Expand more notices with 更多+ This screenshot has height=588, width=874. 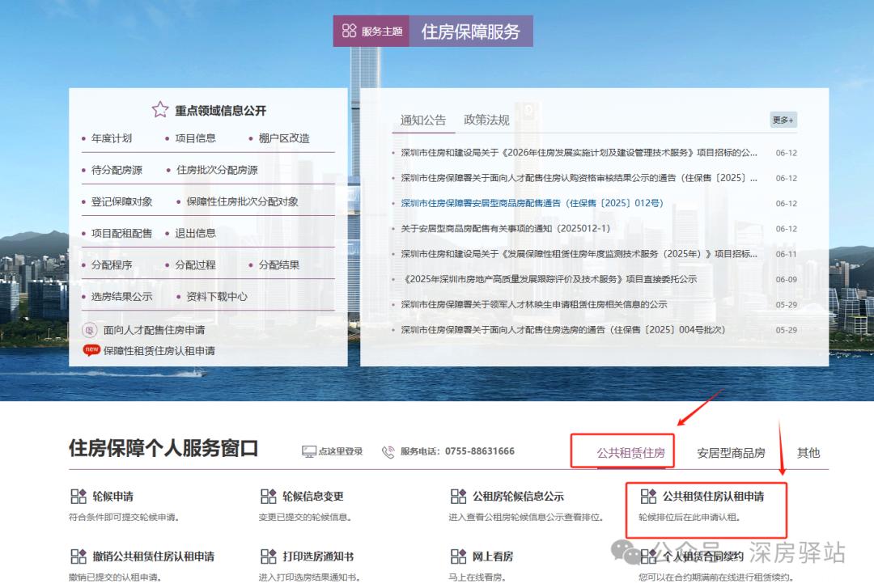point(782,119)
